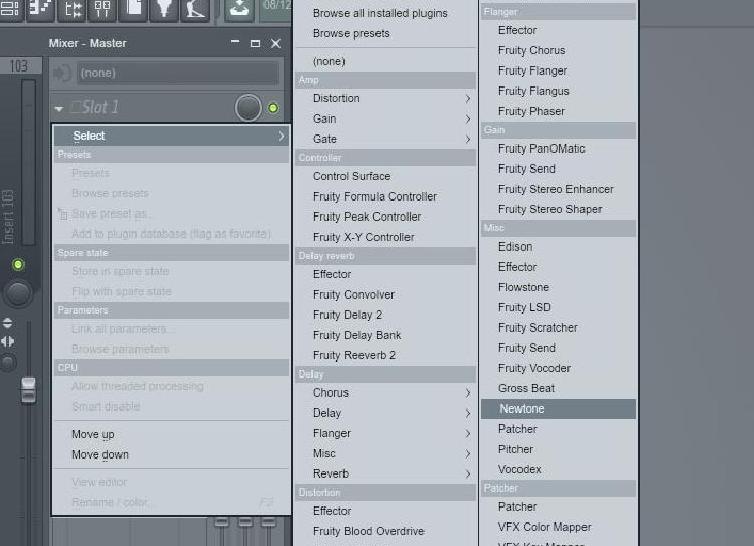754x546 pixels.
Task: Toggle the mixer track green mute LED
Action: coord(17,265)
